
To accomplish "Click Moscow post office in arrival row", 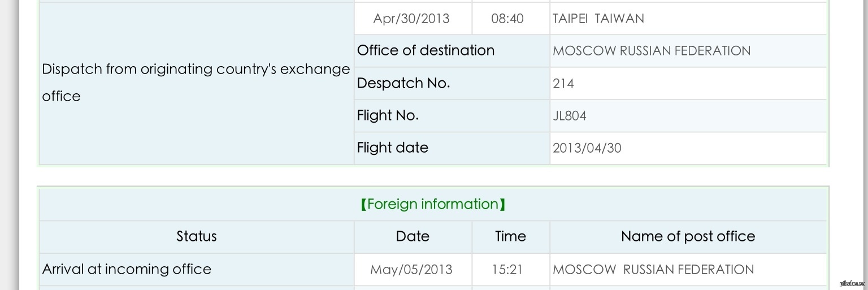I will coord(653,269).
